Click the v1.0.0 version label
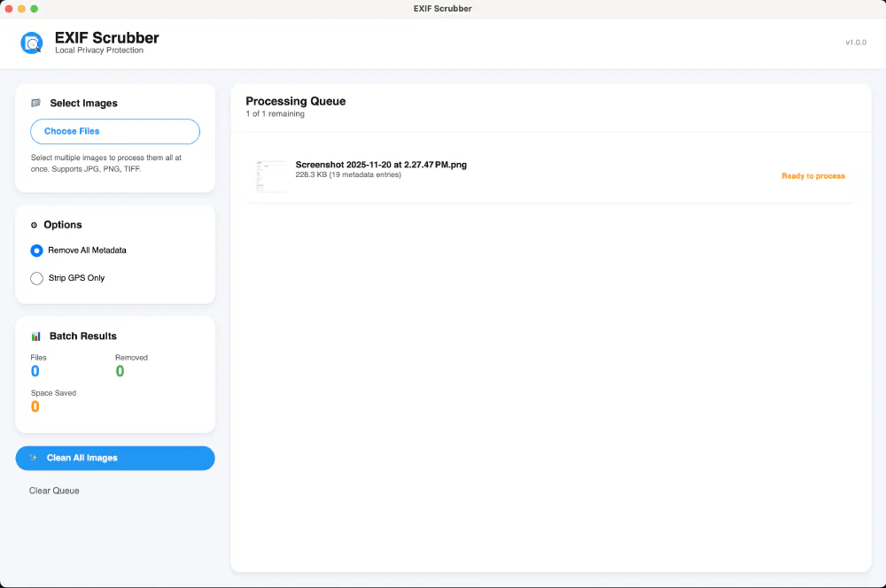 pyautogui.click(x=854, y=42)
